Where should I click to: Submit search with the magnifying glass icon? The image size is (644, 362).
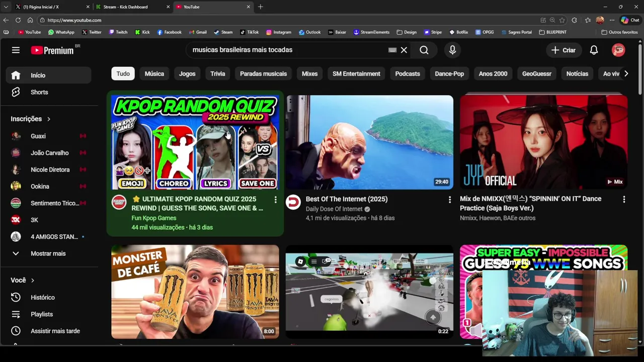click(x=424, y=50)
